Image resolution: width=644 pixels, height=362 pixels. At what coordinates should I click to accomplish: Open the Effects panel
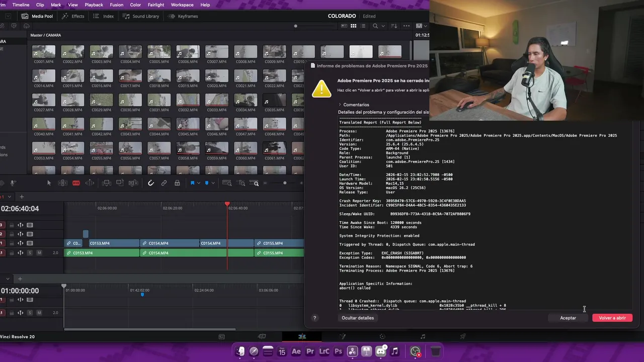click(73, 16)
